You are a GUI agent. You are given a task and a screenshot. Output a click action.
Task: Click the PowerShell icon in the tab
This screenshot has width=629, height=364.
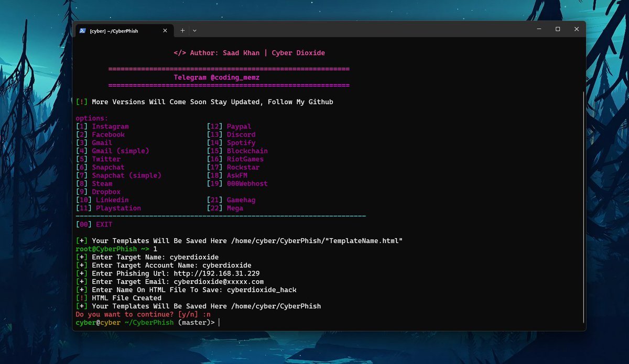pos(83,31)
